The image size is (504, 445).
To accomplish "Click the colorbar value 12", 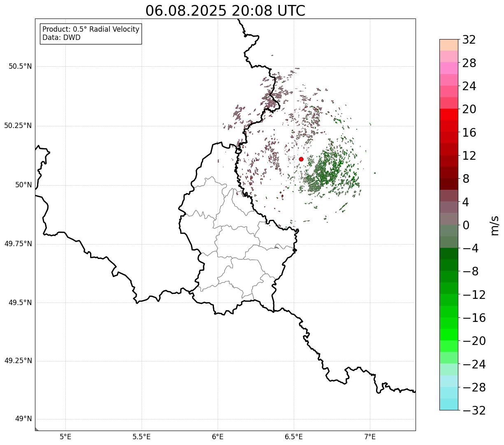I will click(x=469, y=156).
